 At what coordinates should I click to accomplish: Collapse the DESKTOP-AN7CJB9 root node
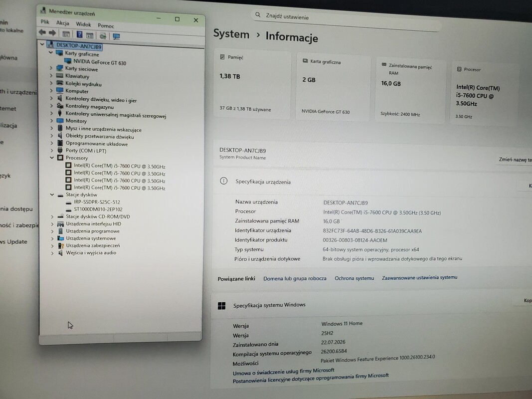pos(42,44)
